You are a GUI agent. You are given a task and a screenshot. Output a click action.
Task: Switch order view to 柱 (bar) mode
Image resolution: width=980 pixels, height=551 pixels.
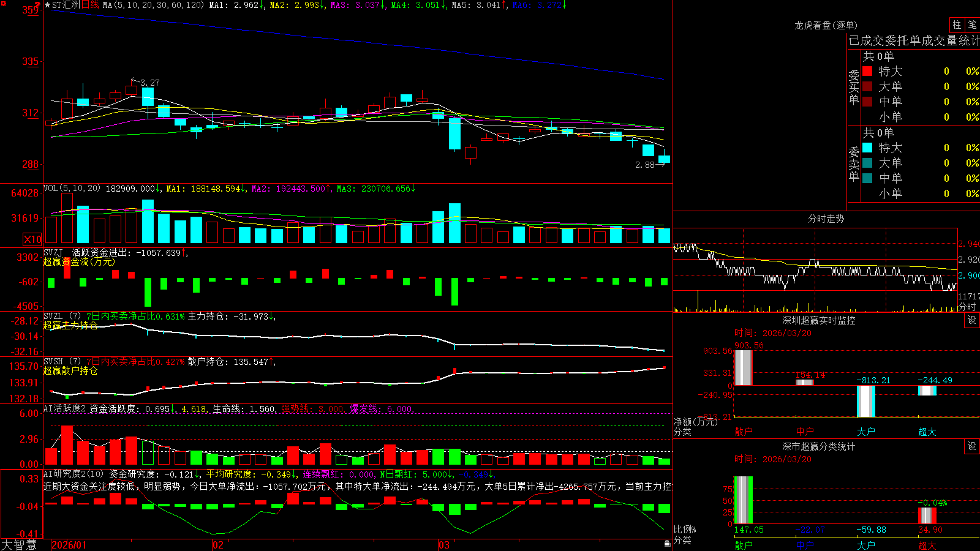point(957,24)
